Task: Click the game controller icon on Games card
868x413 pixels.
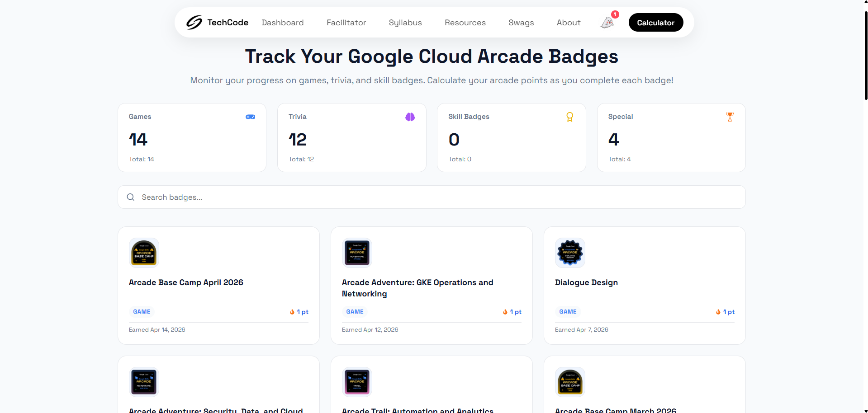Action: [251, 117]
